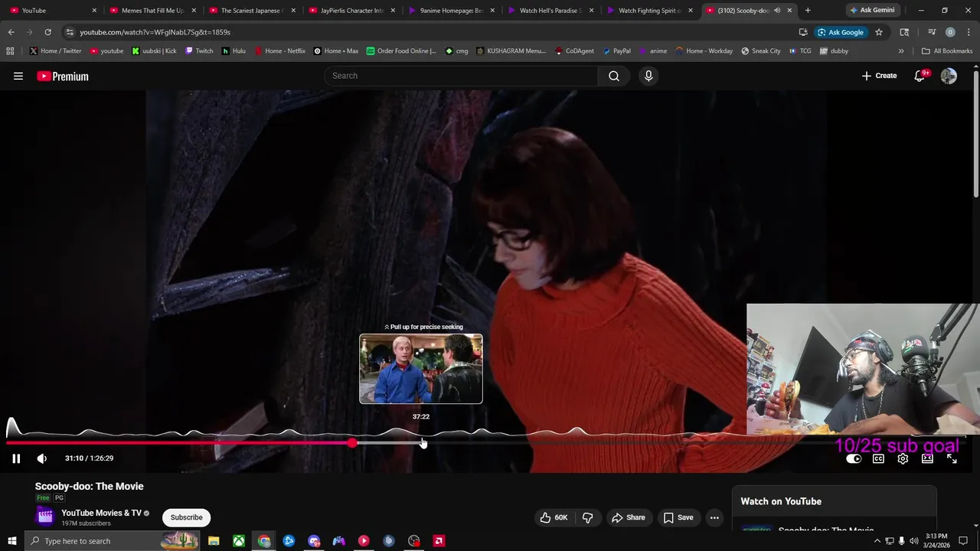View site information icon in address bar
This screenshot has height=551, width=980.
(70, 32)
